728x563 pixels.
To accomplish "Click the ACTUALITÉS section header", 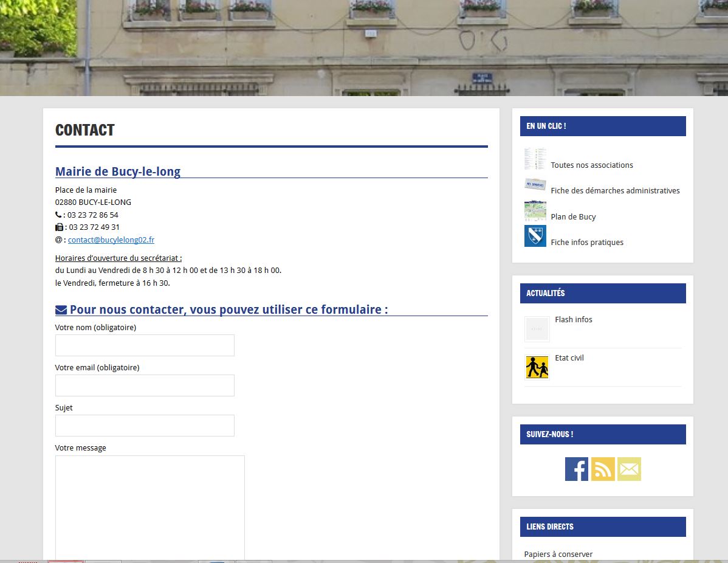I will [603, 293].
